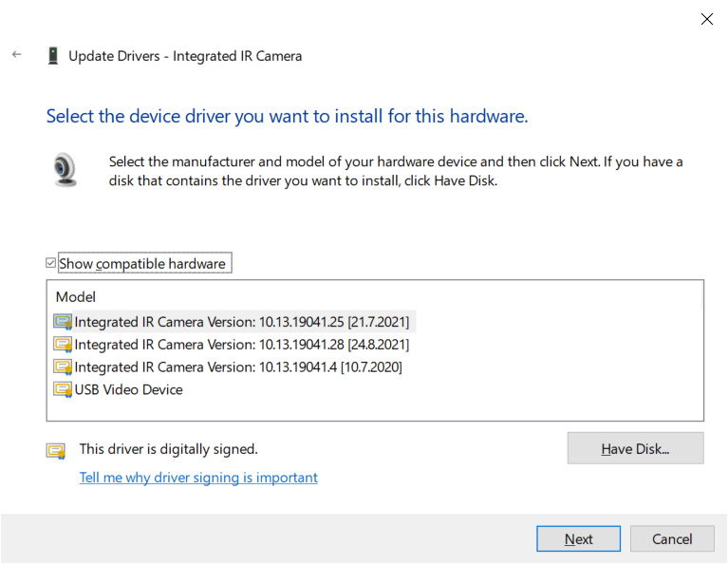Click the USB Video Device driver icon

[x=63, y=389]
